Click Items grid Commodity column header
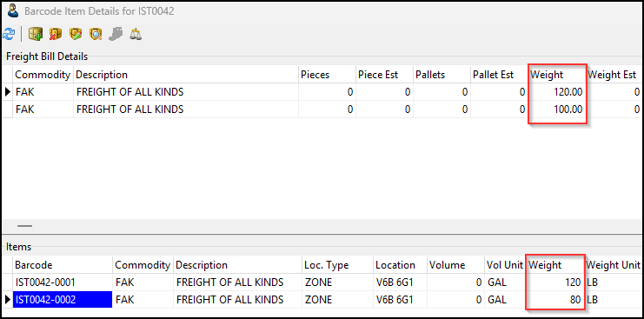 pos(143,265)
